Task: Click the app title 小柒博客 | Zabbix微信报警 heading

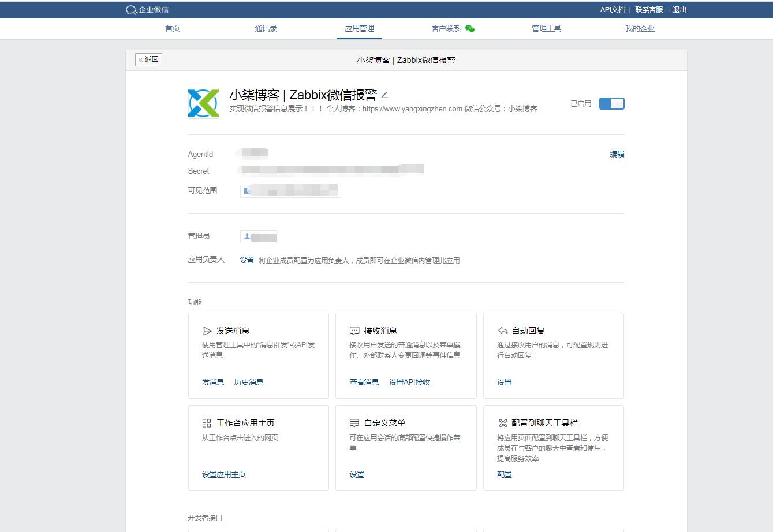Action: pyautogui.click(x=303, y=95)
